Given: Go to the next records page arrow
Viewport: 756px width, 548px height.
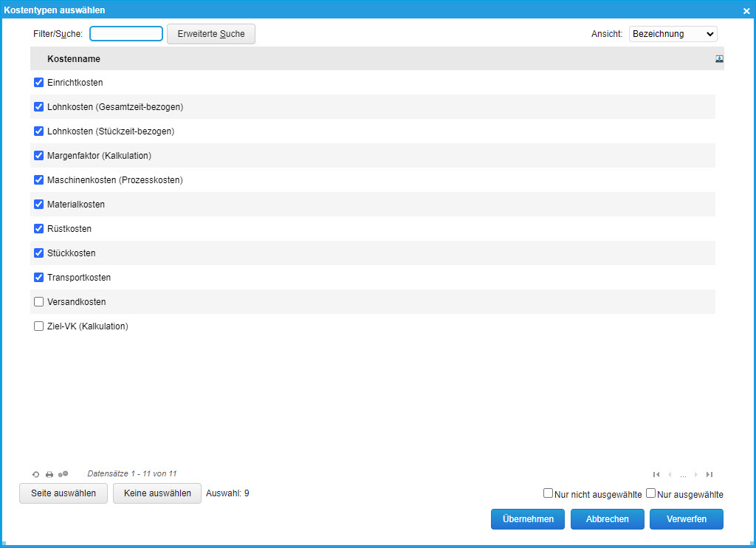Looking at the screenshot, I should (696, 474).
